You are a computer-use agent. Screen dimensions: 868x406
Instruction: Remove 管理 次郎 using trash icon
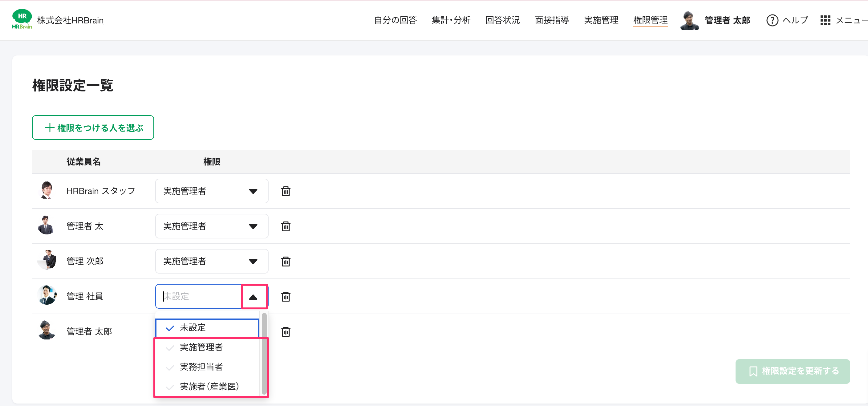(x=286, y=261)
